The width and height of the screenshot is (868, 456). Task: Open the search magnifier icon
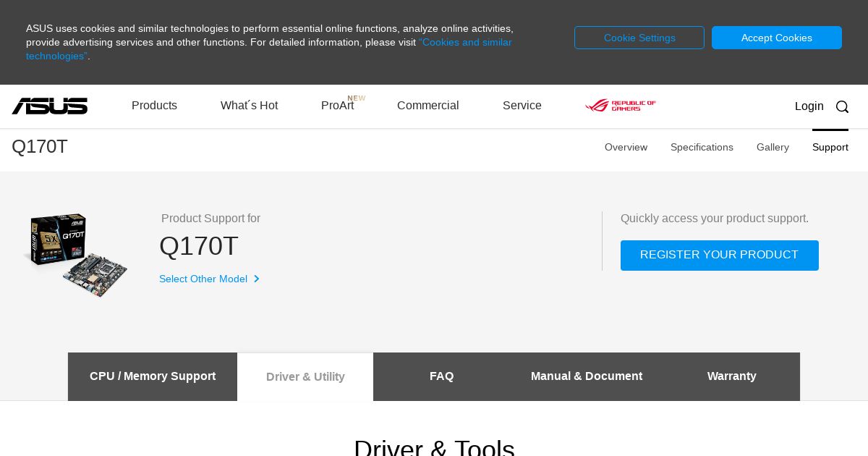point(842,107)
